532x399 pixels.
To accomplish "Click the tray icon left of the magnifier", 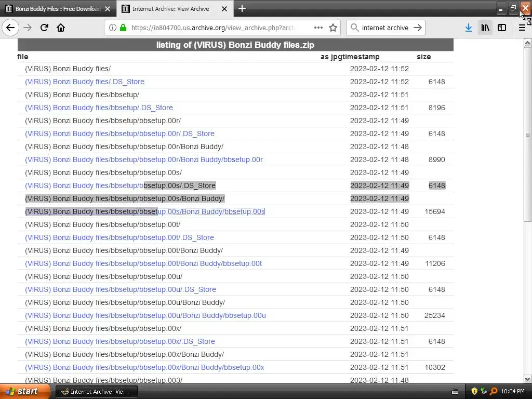I will click(484, 392).
